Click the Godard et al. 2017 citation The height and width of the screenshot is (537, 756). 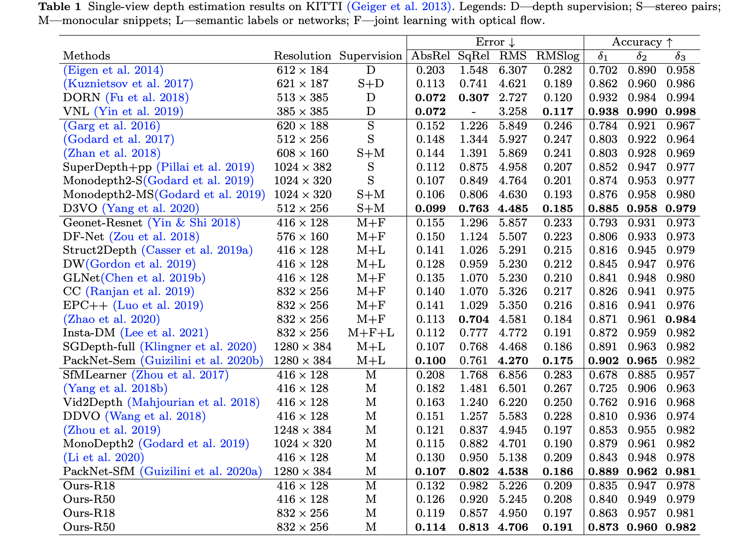tap(119, 140)
